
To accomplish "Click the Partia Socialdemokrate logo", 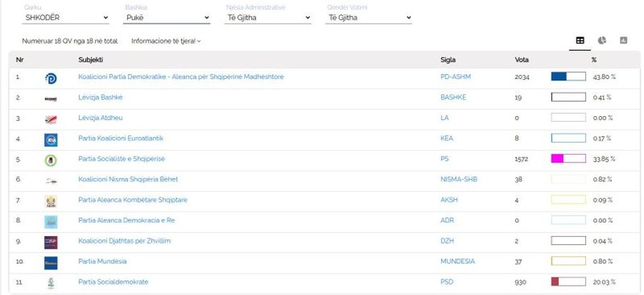I will (x=51, y=284).
